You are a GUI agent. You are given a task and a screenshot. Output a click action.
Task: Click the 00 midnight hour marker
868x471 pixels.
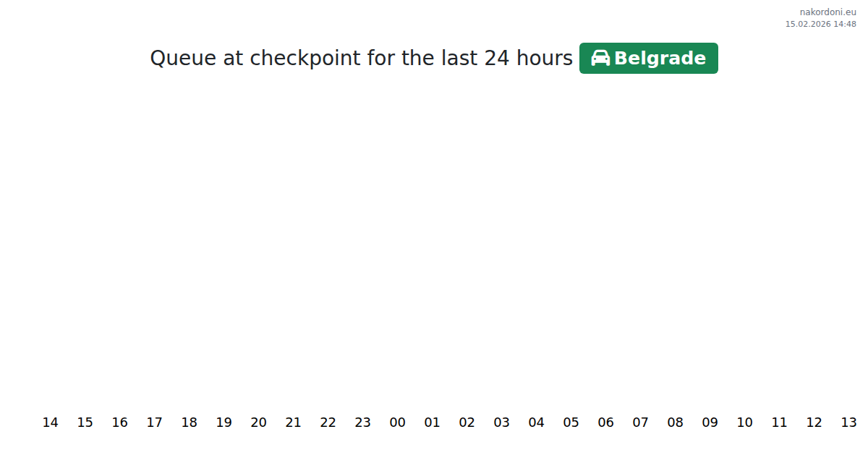pyautogui.click(x=397, y=423)
